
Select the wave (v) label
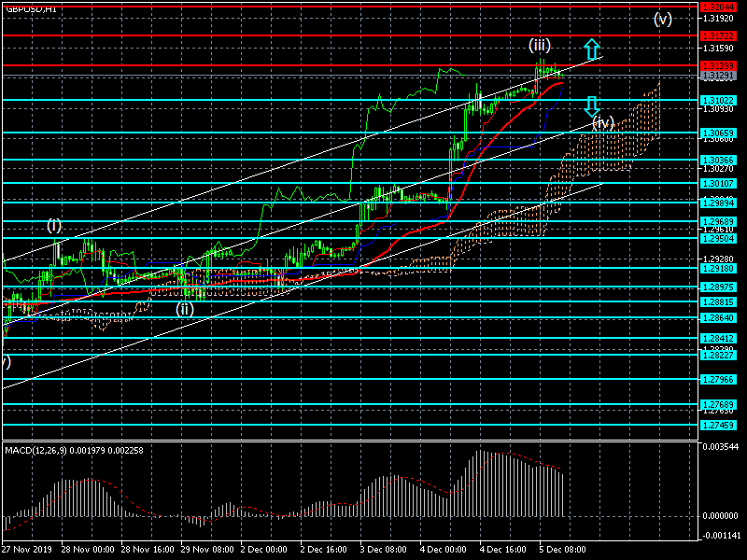coord(663,19)
